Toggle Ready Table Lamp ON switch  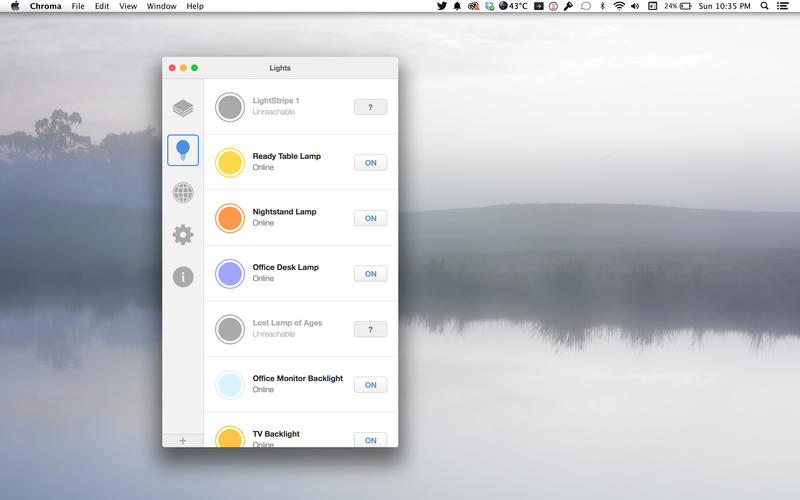tap(370, 163)
